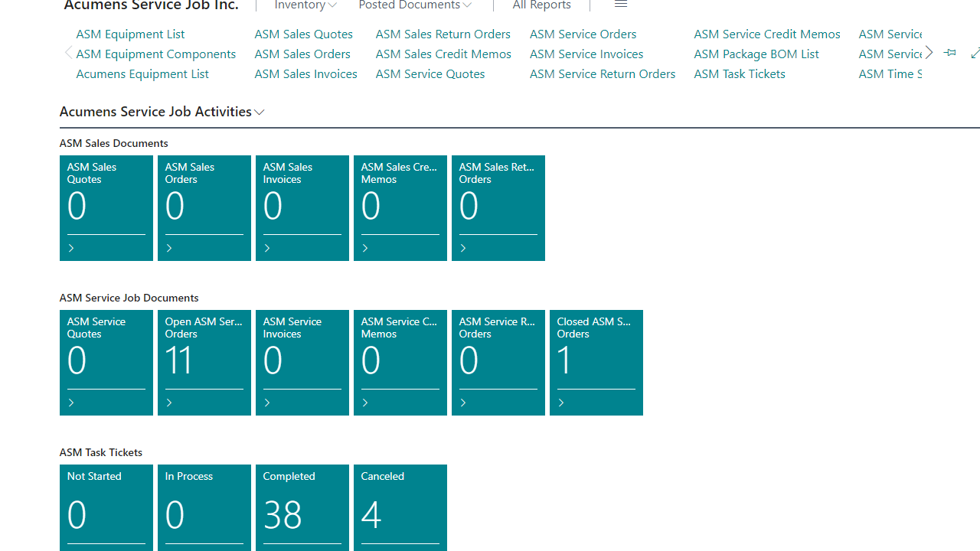This screenshot has width=980, height=551.
Task: Click the arrow on ASM Sales Invoices tile
Action: 267,248
